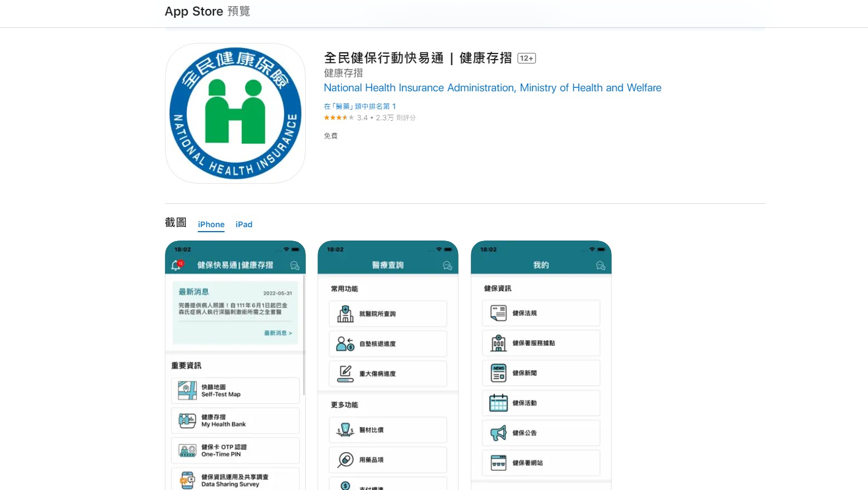Click the 就醫院所查詢 hospital icon
Screen dimensions: 868x490
pyautogui.click(x=345, y=314)
